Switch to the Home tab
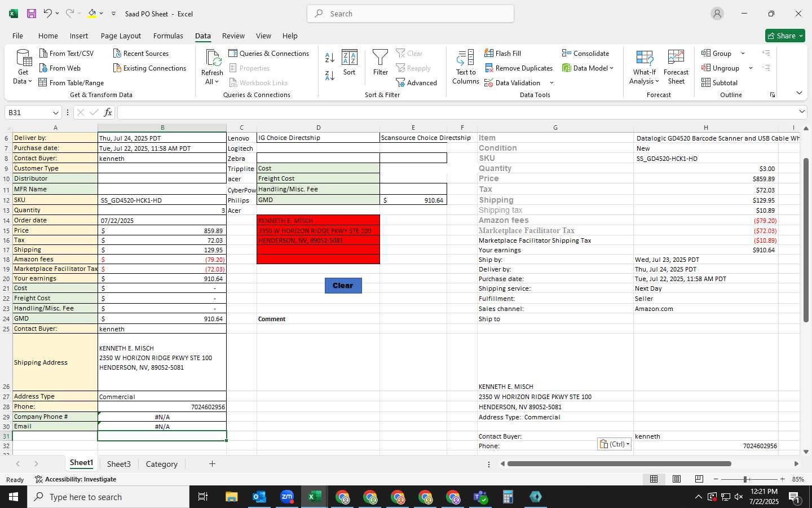This screenshot has height=508, width=812. tap(48, 36)
